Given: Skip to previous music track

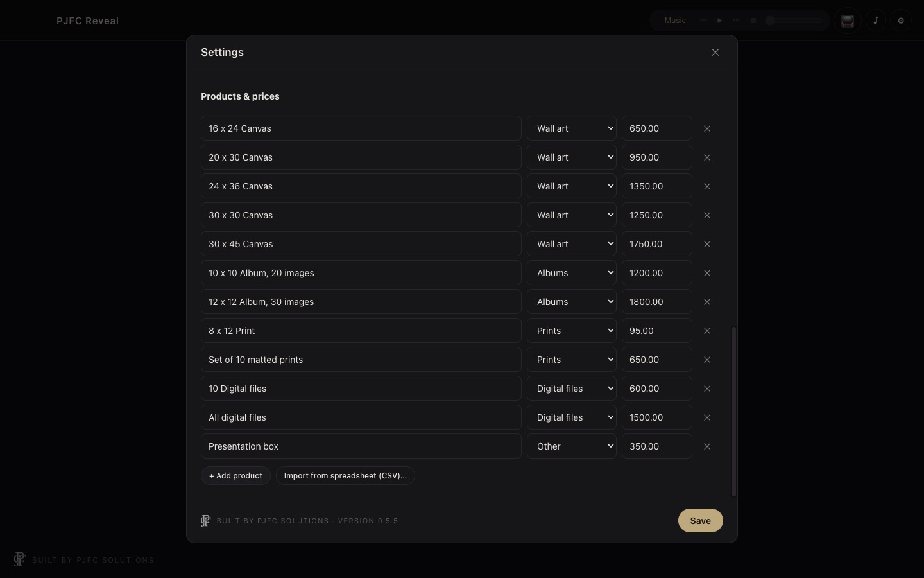Looking at the screenshot, I should click(x=703, y=21).
